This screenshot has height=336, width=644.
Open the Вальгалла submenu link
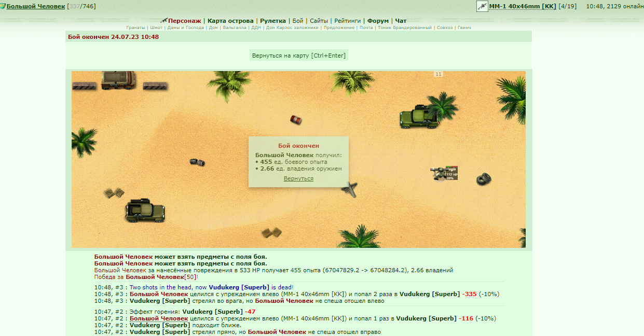point(235,27)
